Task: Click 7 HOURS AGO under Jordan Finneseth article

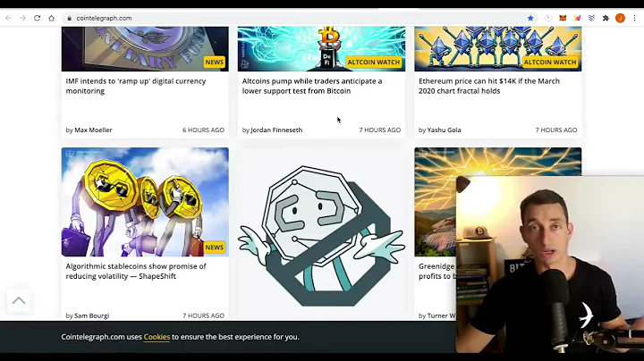Action: (x=380, y=130)
